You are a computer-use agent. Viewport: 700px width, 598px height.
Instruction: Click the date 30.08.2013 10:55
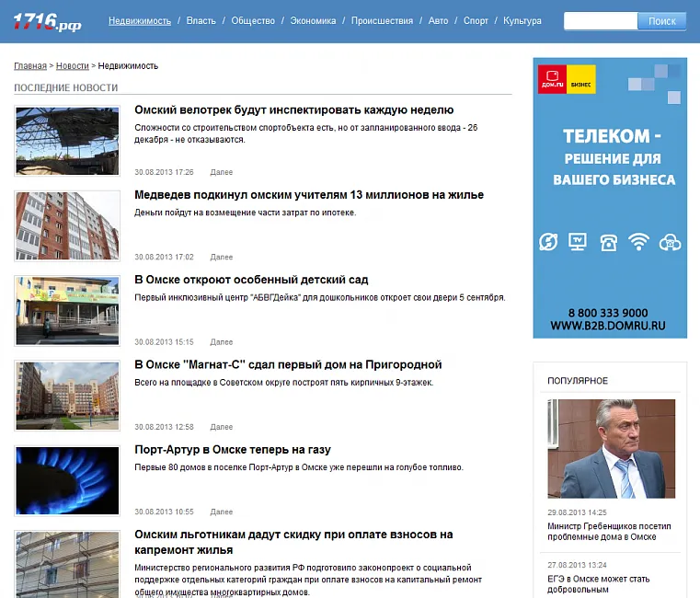[165, 512]
